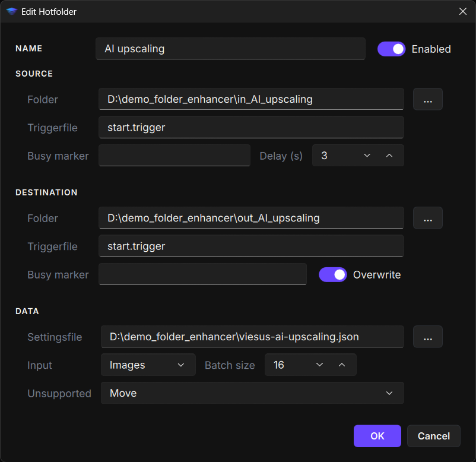Toggle the Overwrite switch
The width and height of the screenshot is (476, 462).
click(333, 274)
